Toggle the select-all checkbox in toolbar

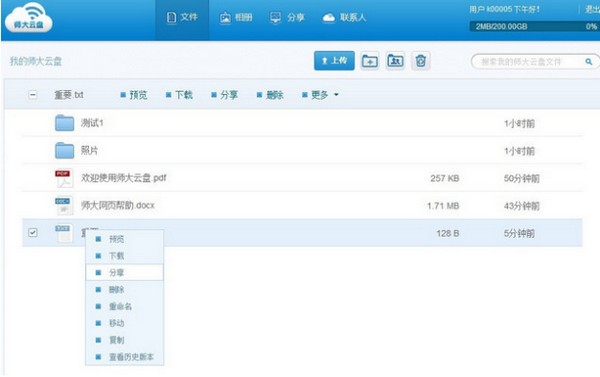pos(33,95)
